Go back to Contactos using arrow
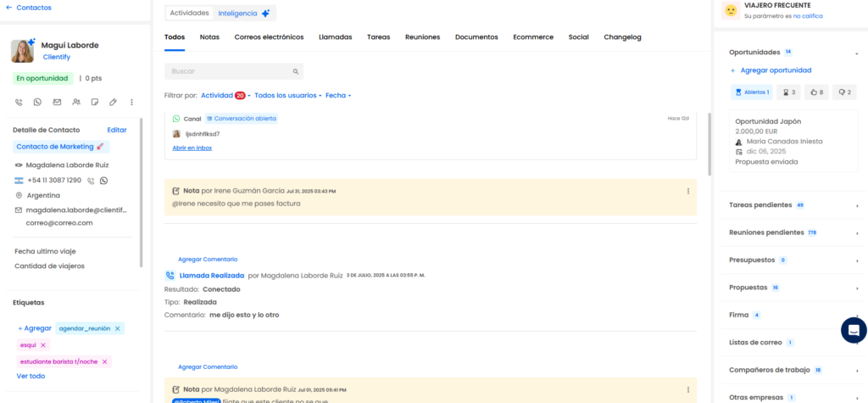Screen dimensions: 868x403 click(8, 8)
